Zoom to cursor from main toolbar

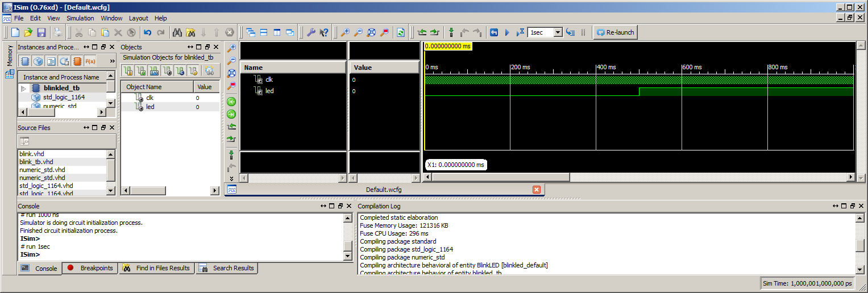tap(384, 32)
